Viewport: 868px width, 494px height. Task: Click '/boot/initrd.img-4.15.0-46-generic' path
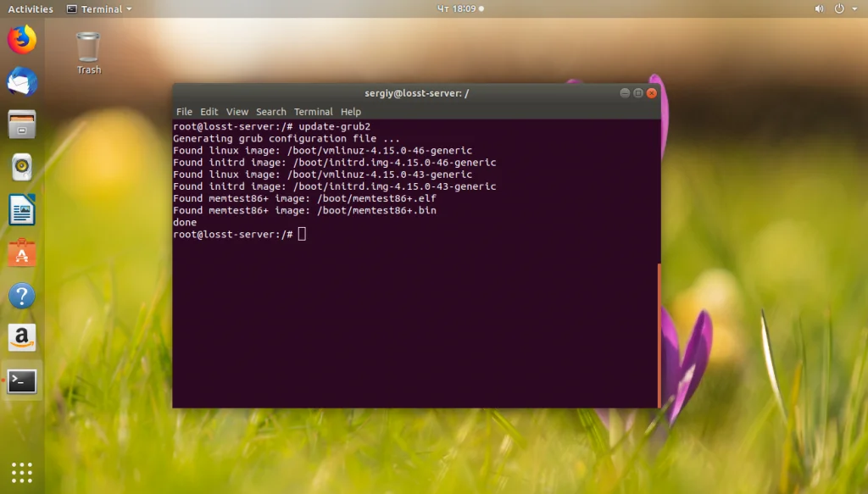coord(394,163)
